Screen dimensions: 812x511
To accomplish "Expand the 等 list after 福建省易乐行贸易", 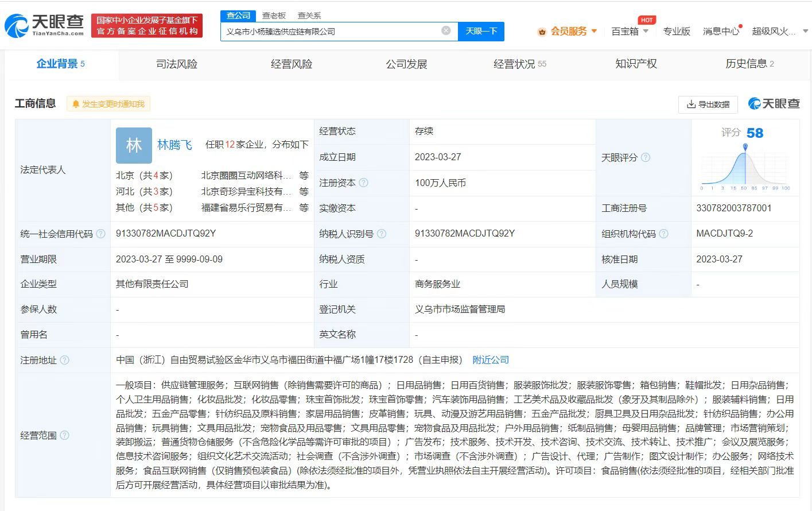I will tap(303, 207).
